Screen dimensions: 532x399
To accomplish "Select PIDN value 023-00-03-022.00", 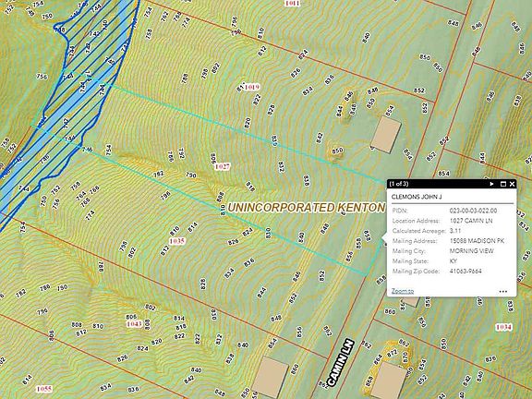I will point(473,211).
